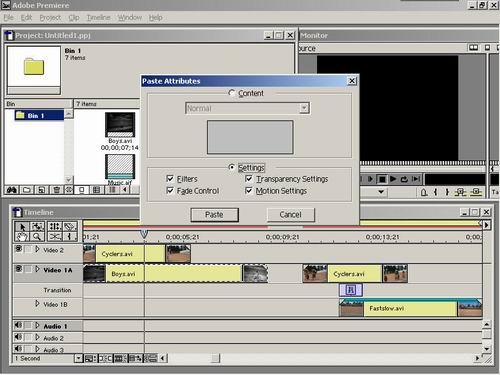Select the Range Select tool in Timeline
This screenshot has width=500, height=375.
37,227
